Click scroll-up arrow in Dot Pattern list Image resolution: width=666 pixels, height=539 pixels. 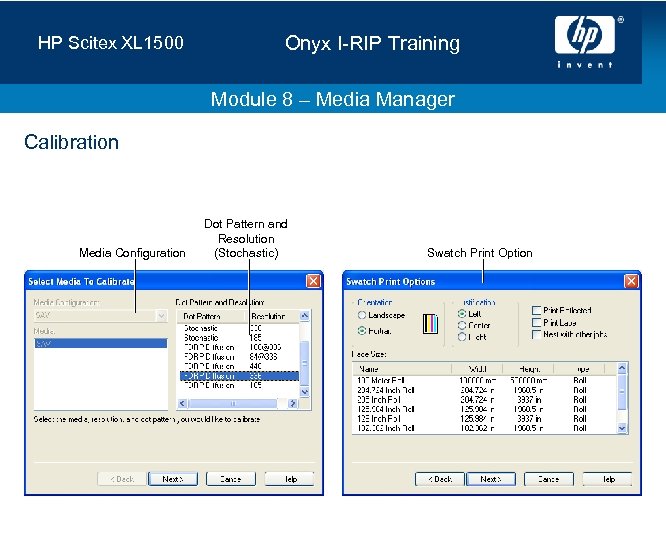pyautogui.click(x=305, y=316)
